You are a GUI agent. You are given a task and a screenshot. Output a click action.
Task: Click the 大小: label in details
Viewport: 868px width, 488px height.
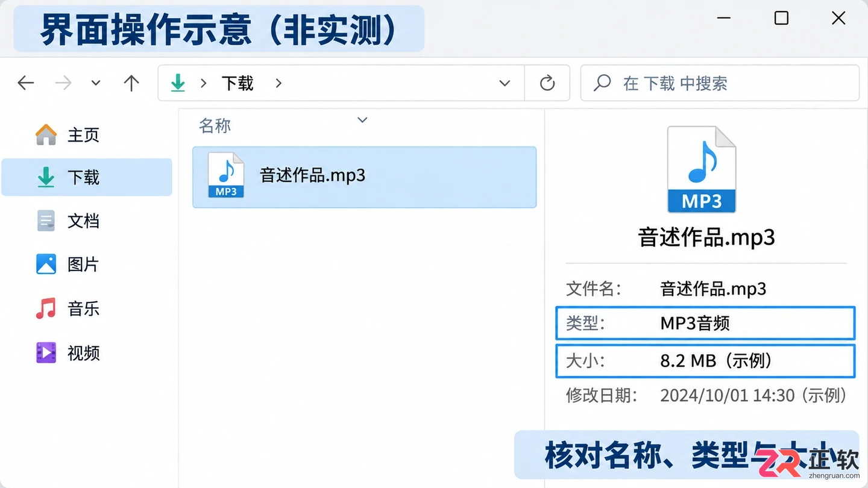585,360
